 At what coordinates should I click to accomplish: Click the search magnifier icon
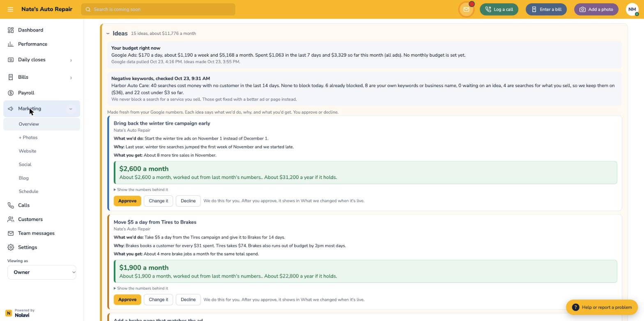88,9
